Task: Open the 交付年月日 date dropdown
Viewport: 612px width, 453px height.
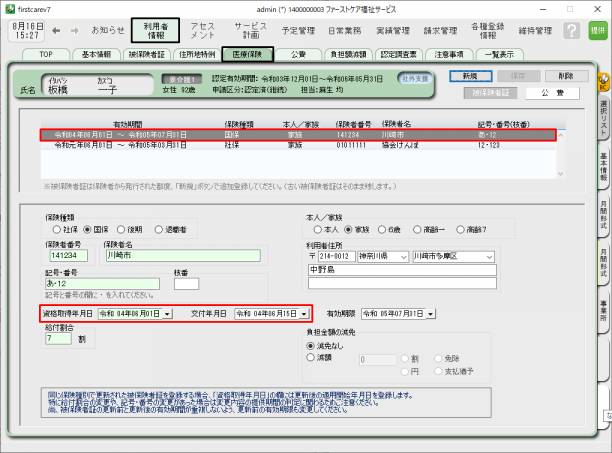Action: pos(305,313)
